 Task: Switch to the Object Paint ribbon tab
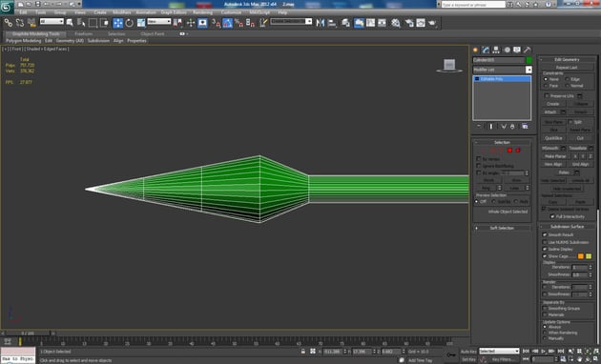[x=153, y=33]
